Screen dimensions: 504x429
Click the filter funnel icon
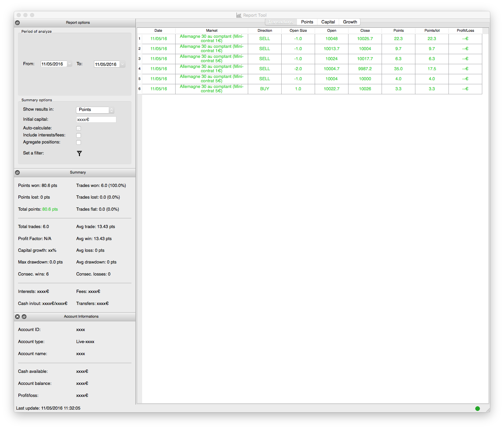79,153
